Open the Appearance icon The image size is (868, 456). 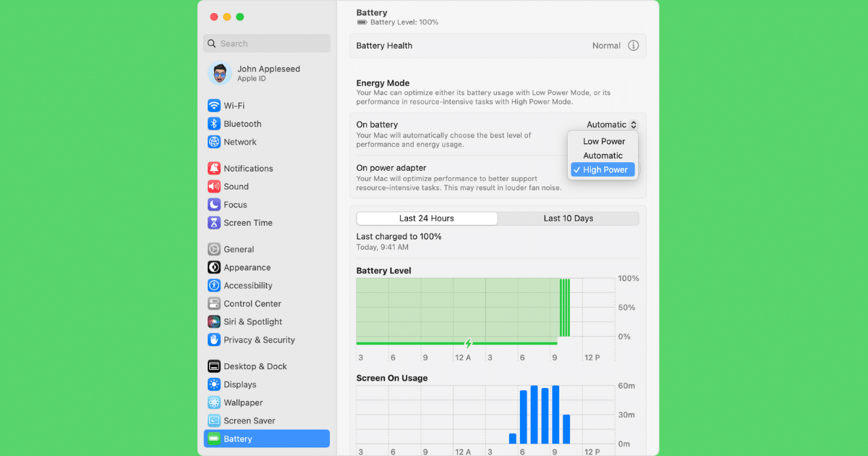coord(214,267)
